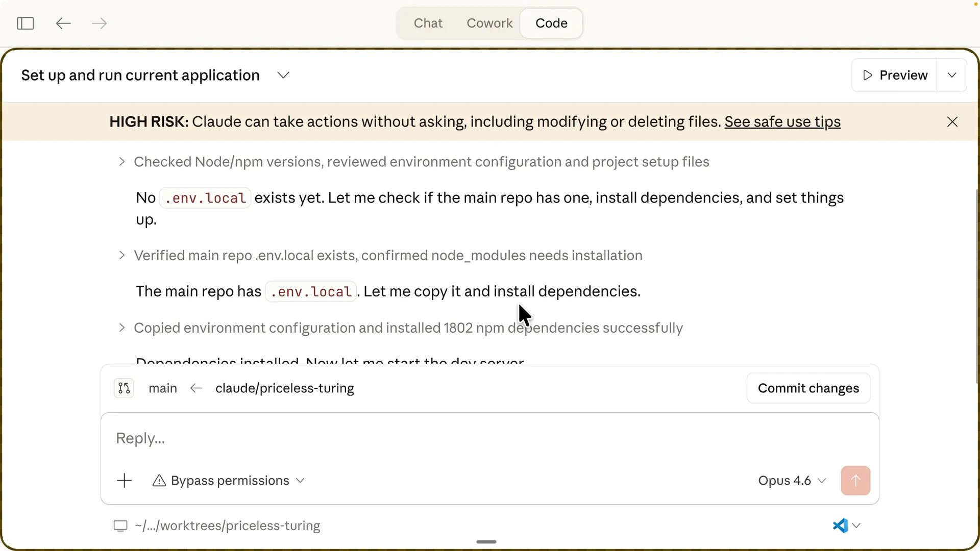This screenshot has width=980, height=551.
Task: Click the first .env.local code tag
Action: click(205, 198)
